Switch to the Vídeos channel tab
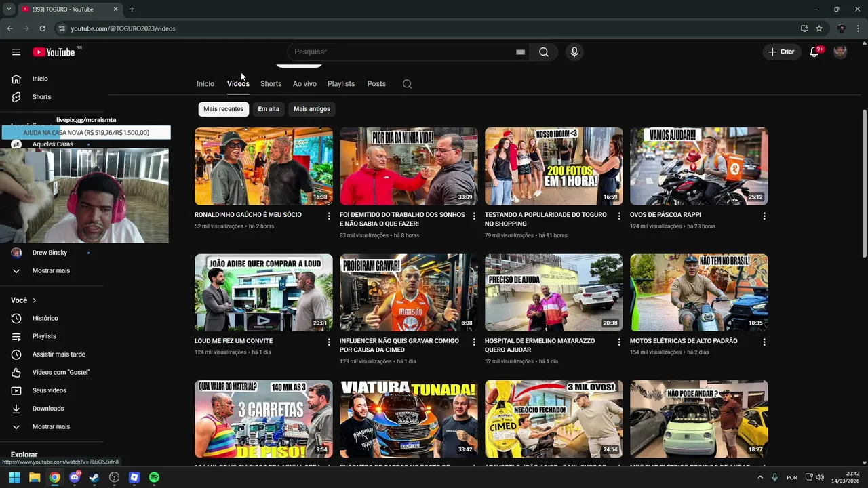Viewport: 868px width, 488px height. coord(238,84)
